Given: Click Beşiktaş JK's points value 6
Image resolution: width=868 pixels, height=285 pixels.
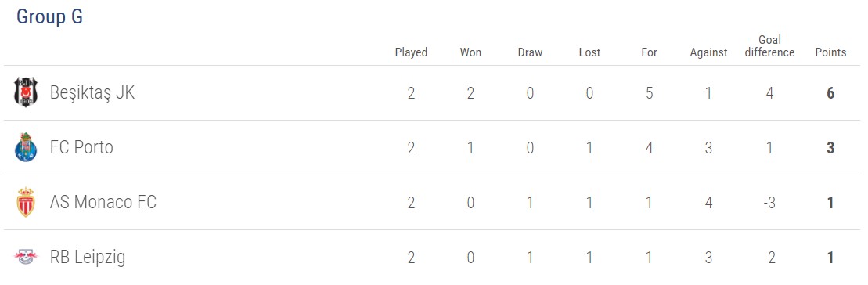Looking at the screenshot, I should click(830, 93).
